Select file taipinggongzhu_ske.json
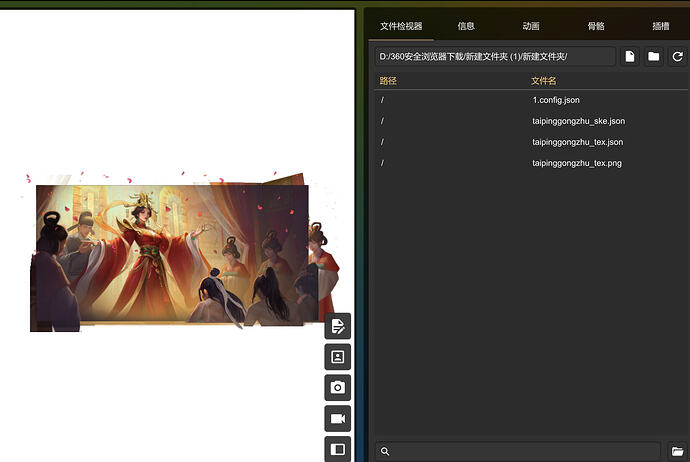 coord(531,121)
